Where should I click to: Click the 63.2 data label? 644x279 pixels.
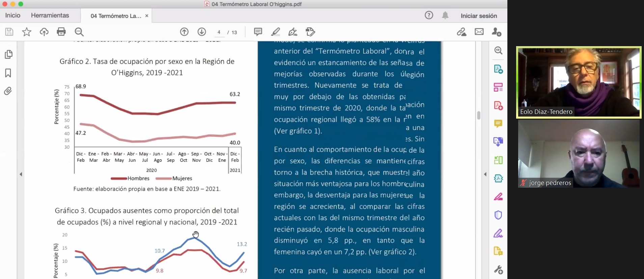pyautogui.click(x=235, y=94)
